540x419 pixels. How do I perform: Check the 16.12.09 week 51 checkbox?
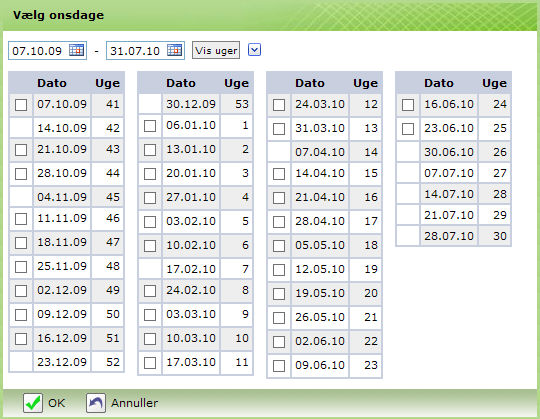21,338
